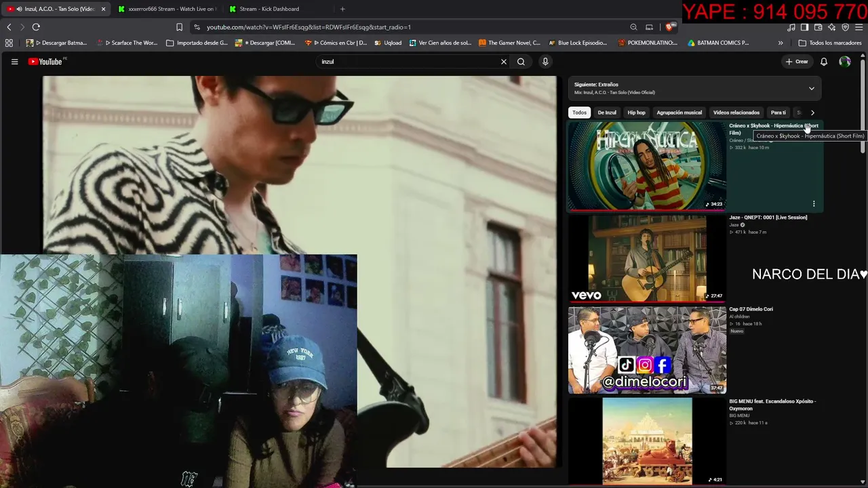Open the Cómics en Cbr bookmark

click(336, 43)
